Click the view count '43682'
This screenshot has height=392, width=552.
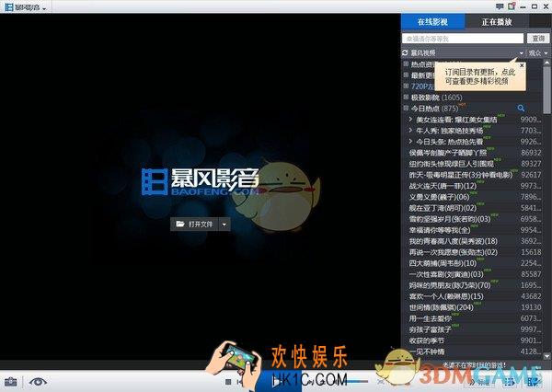pos(531,296)
